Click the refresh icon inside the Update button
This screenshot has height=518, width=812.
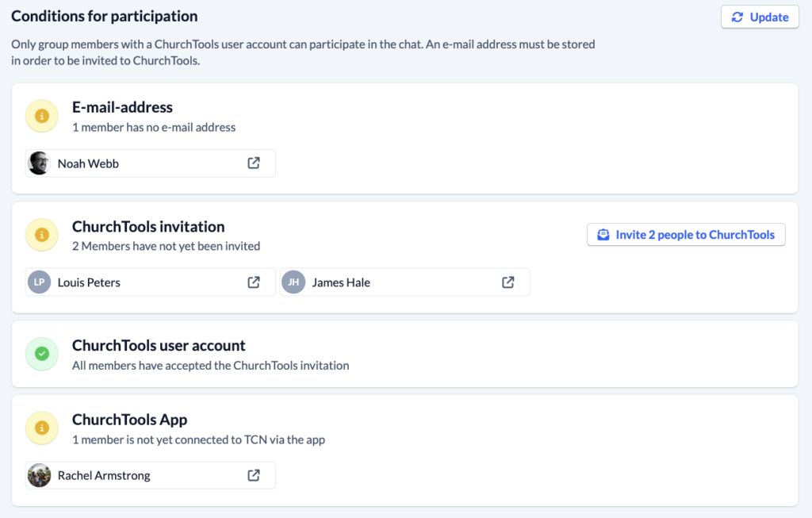click(739, 17)
